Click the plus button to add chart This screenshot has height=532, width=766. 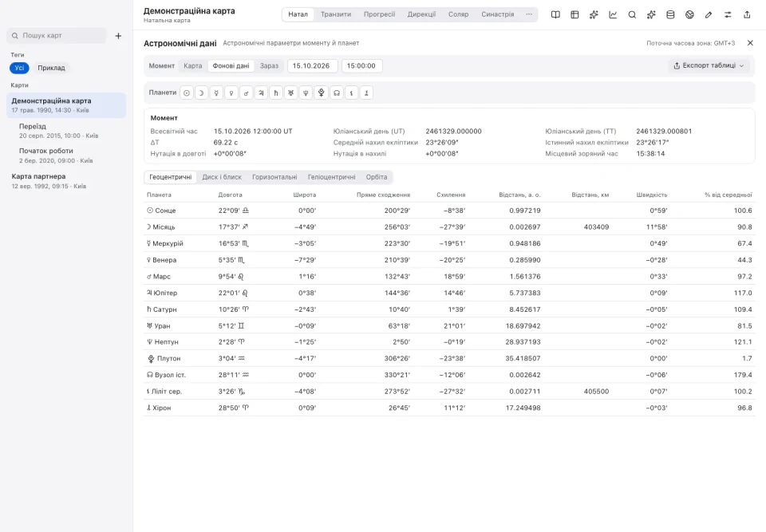point(118,36)
